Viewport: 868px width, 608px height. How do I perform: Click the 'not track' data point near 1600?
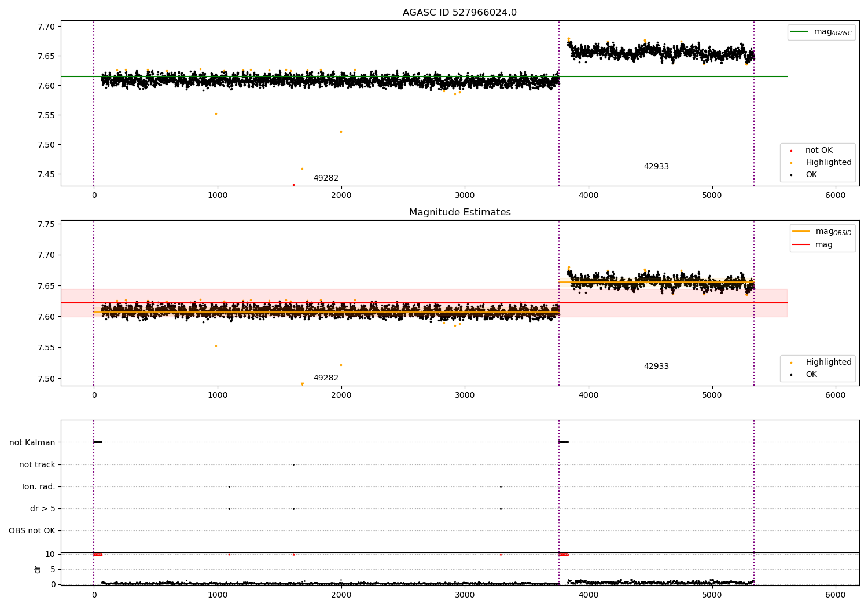tap(293, 464)
